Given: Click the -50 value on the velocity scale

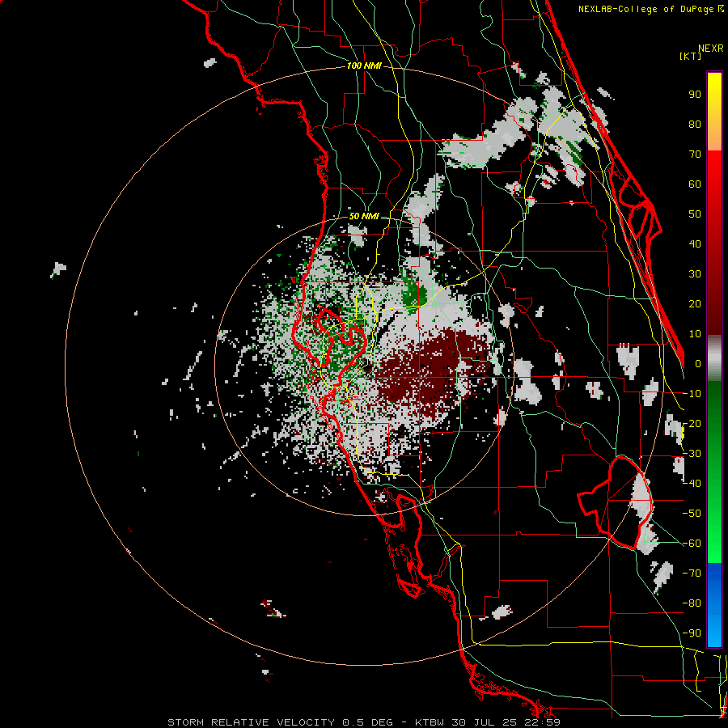Looking at the screenshot, I should (x=692, y=514).
